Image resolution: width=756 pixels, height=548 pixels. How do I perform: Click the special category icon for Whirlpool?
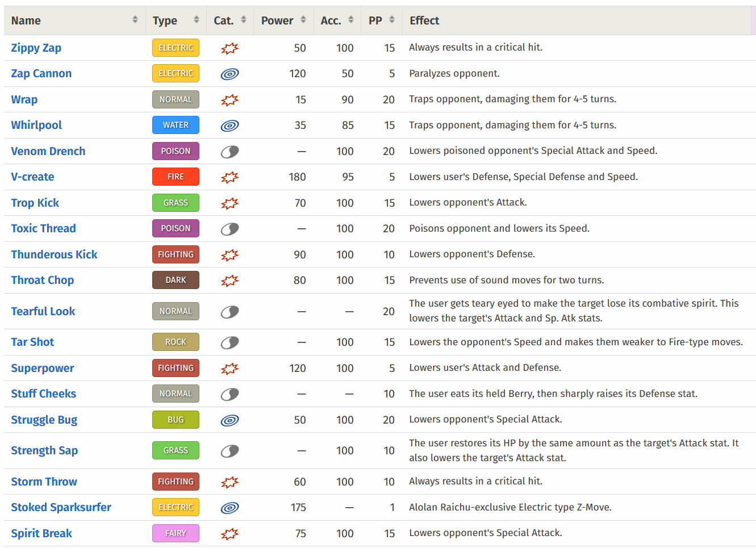tap(229, 126)
